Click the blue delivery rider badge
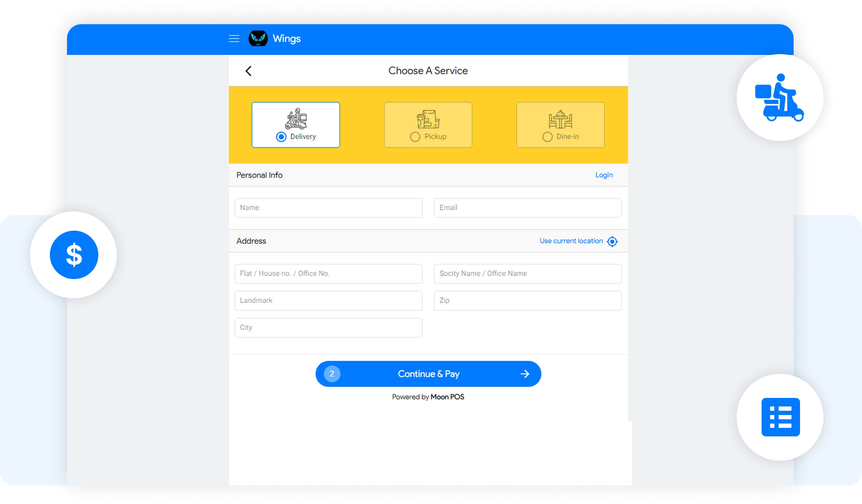This screenshot has height=504, width=862. pos(780,98)
